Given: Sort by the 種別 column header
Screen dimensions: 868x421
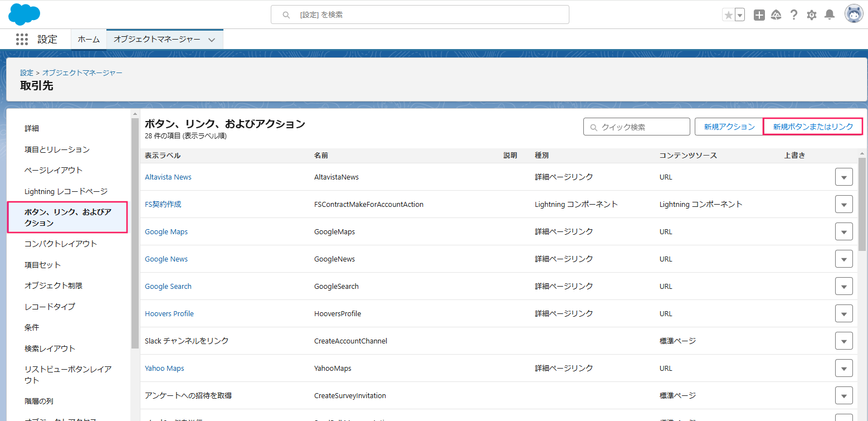Looking at the screenshot, I should (x=542, y=156).
